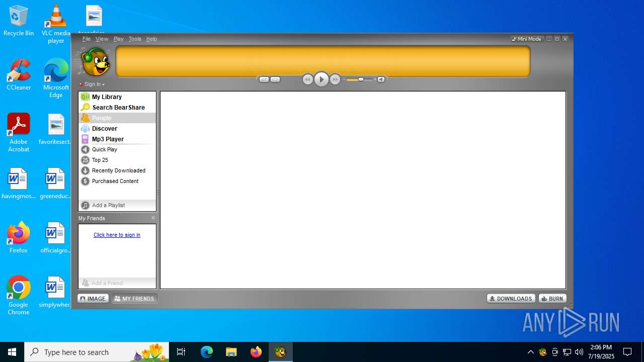
Task: Select the simplywher Word document
Action: [56, 292]
